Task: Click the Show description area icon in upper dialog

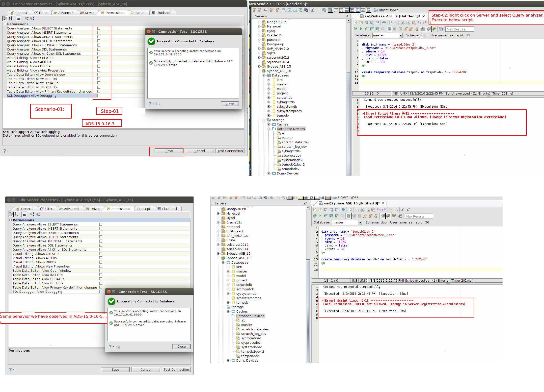Action: [x=19, y=18]
